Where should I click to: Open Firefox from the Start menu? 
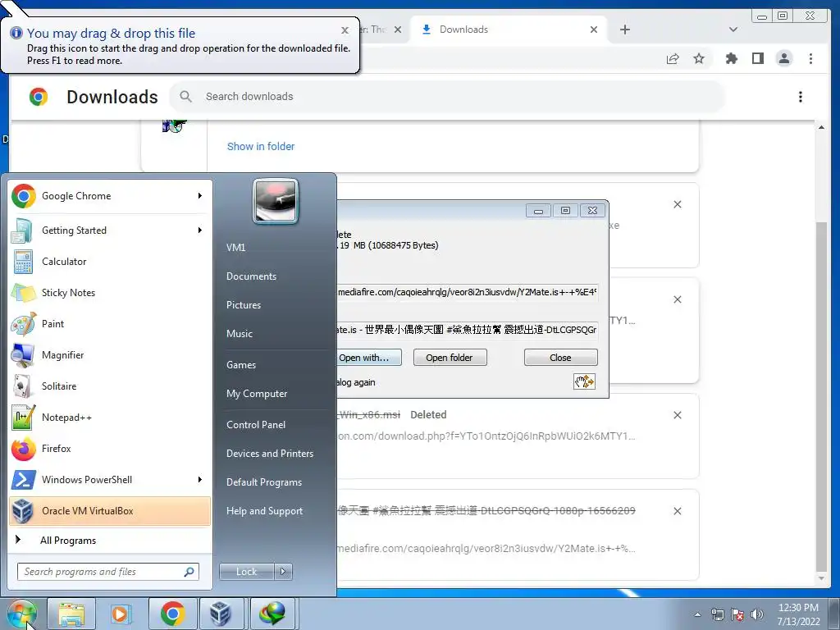[x=110, y=449]
